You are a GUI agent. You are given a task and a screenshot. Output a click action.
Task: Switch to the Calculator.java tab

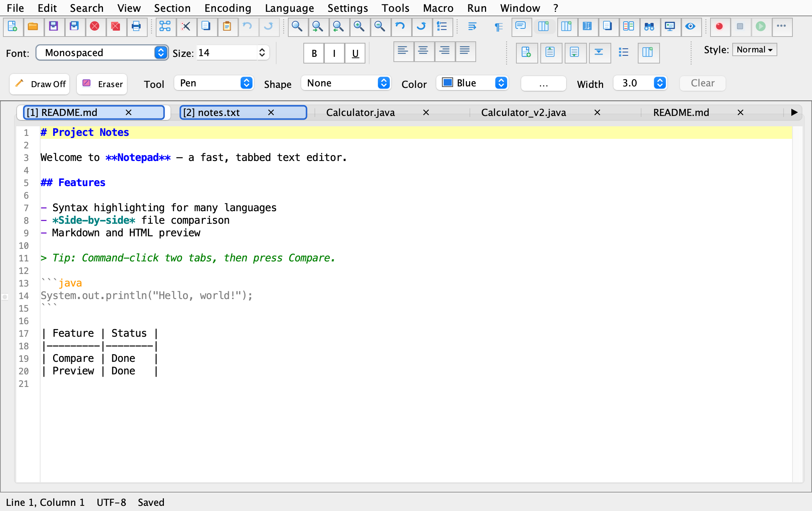tap(360, 113)
